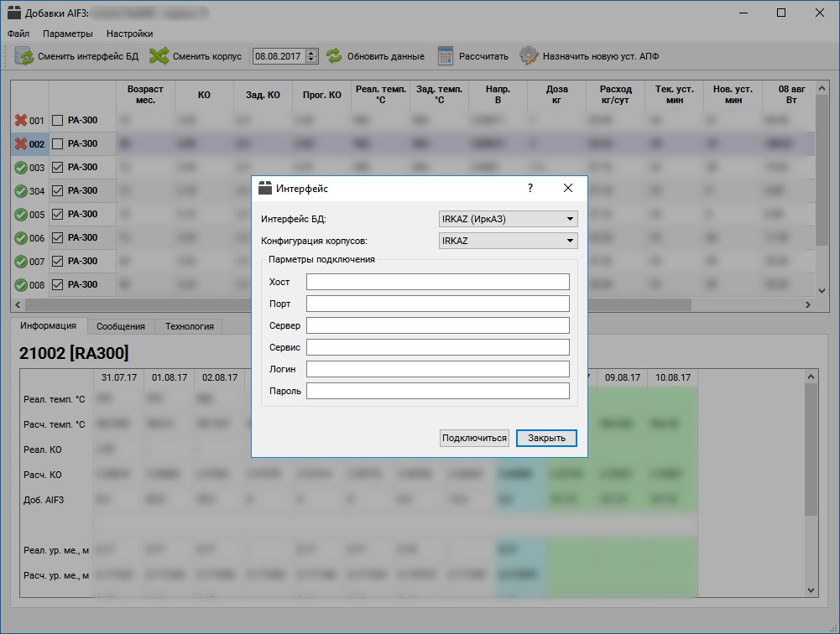Open the Настройки menu

pyautogui.click(x=129, y=34)
